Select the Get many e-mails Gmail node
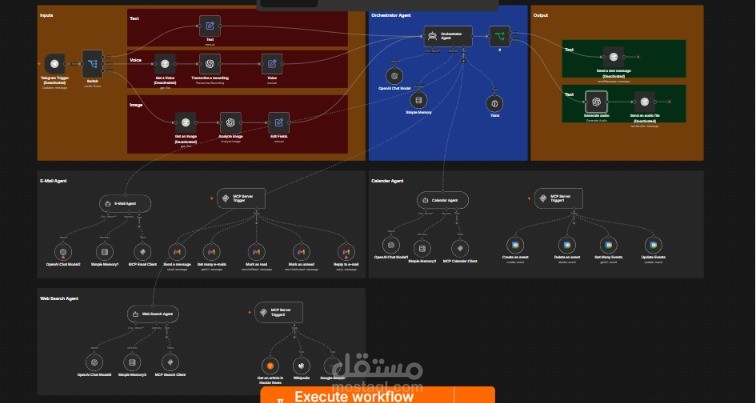This screenshot has width=756, height=403. [212, 252]
